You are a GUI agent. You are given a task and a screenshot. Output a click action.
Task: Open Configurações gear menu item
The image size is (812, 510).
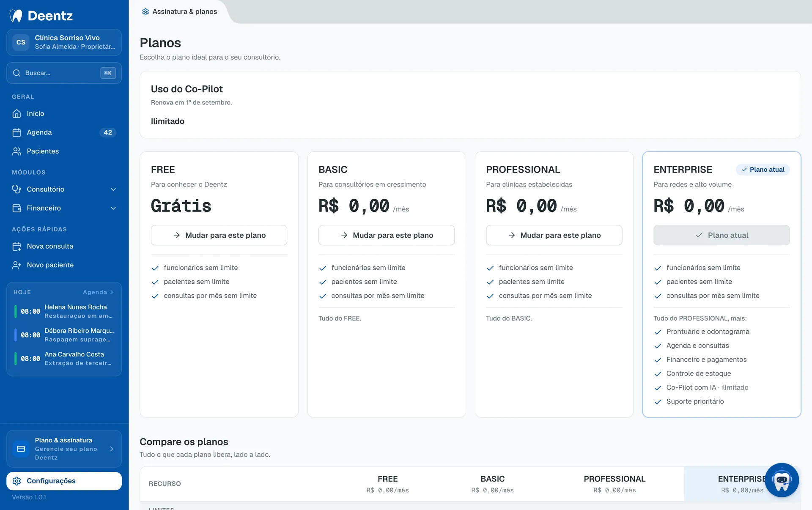coord(64,481)
